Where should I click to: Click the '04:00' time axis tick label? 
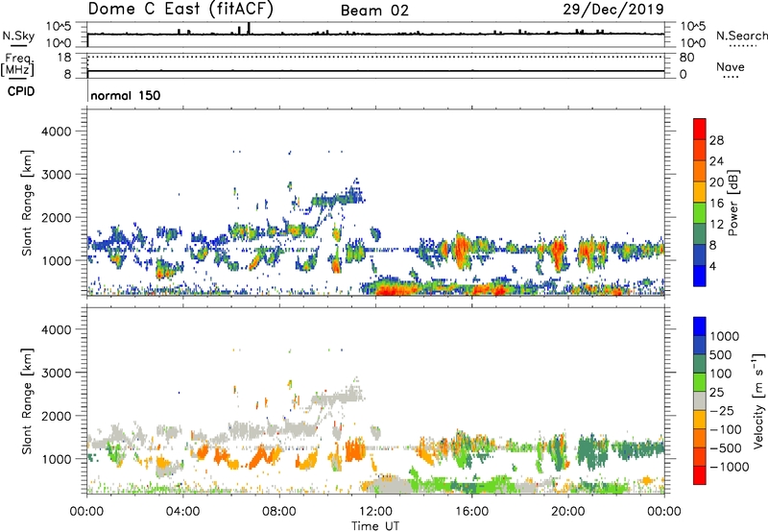tap(182, 512)
